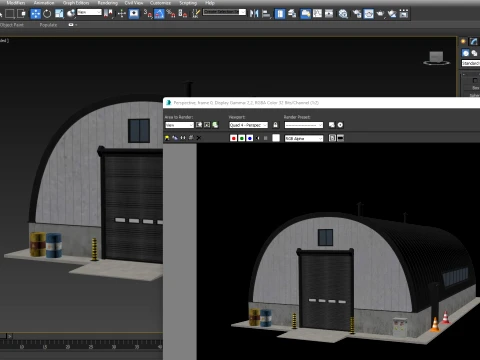
Task: Open the Render Preset dropdown
Action: point(304,125)
